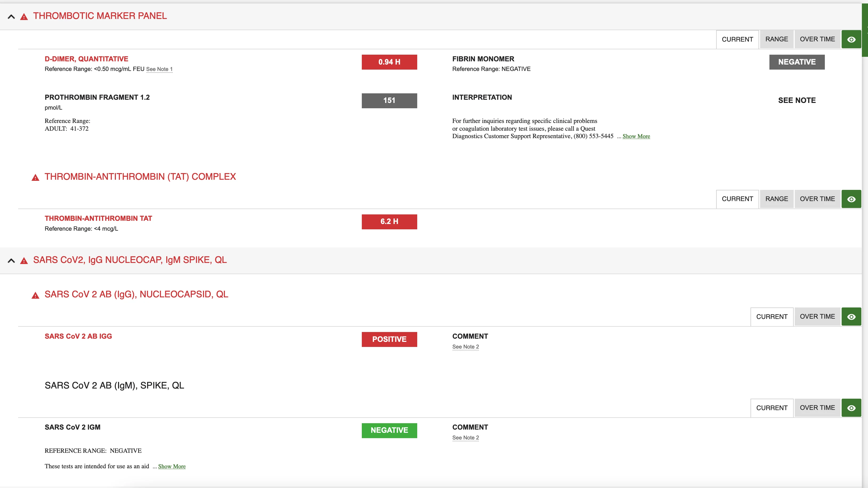
Task: Click Show More in Interpretation note
Action: [x=636, y=136]
